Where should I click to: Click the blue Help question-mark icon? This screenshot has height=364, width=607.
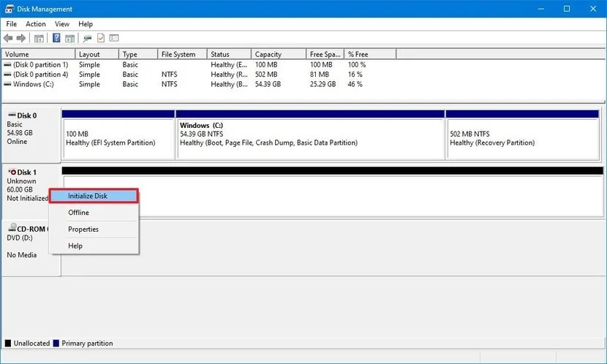click(56, 38)
